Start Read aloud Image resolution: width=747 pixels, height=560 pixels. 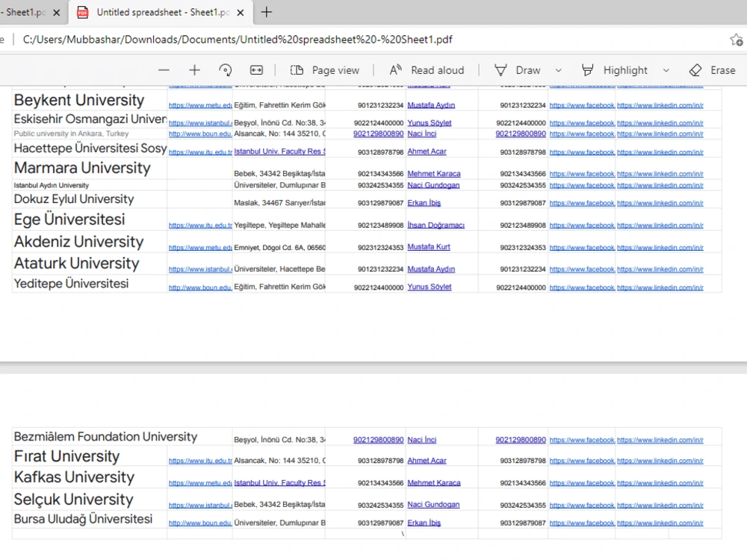click(x=427, y=70)
